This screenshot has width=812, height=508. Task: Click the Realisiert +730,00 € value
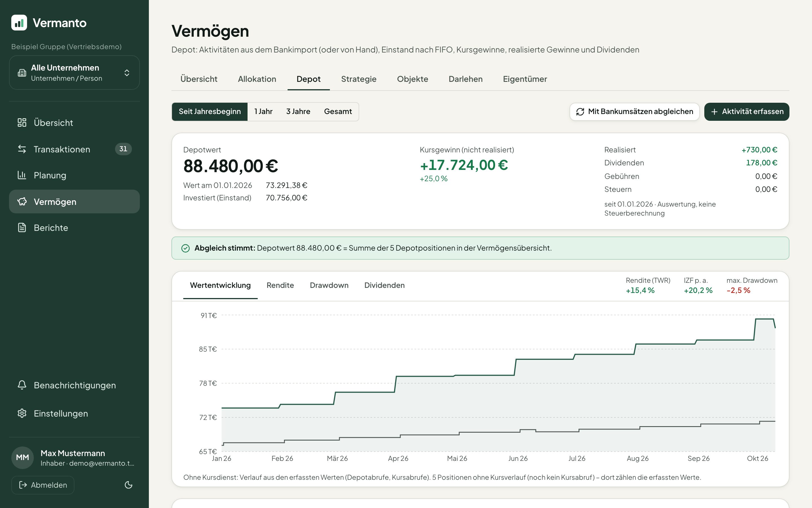point(759,150)
